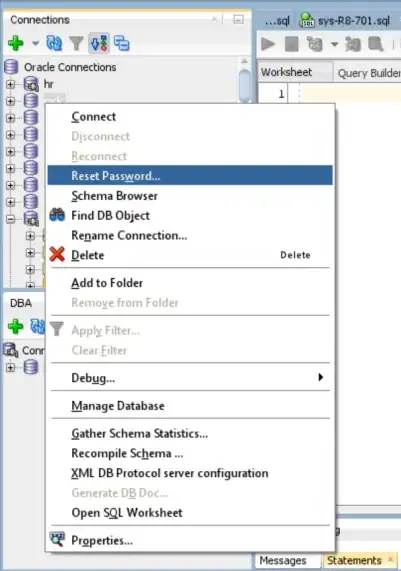Image resolution: width=401 pixels, height=571 pixels.
Task: Select Find DB Object menu entry
Action: pyautogui.click(x=190, y=216)
